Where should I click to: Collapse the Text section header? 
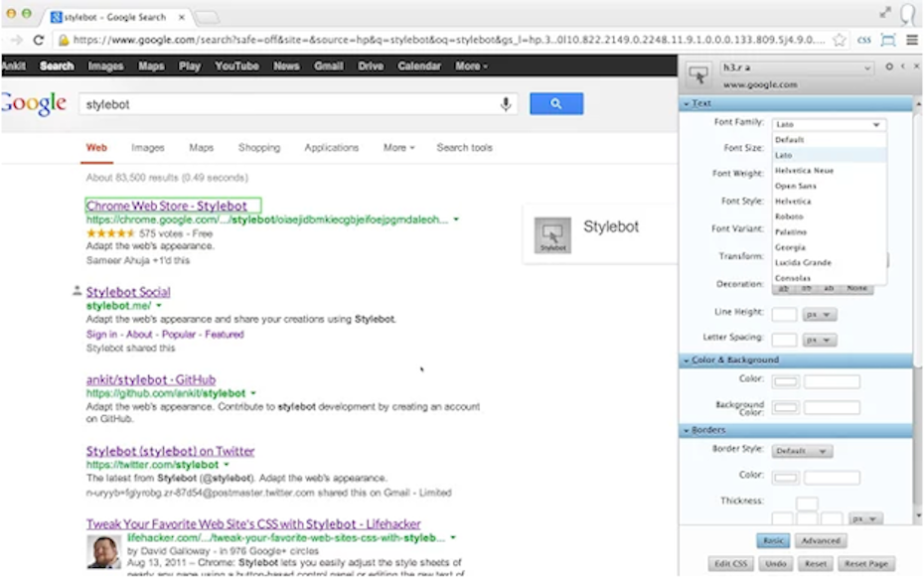(797, 103)
